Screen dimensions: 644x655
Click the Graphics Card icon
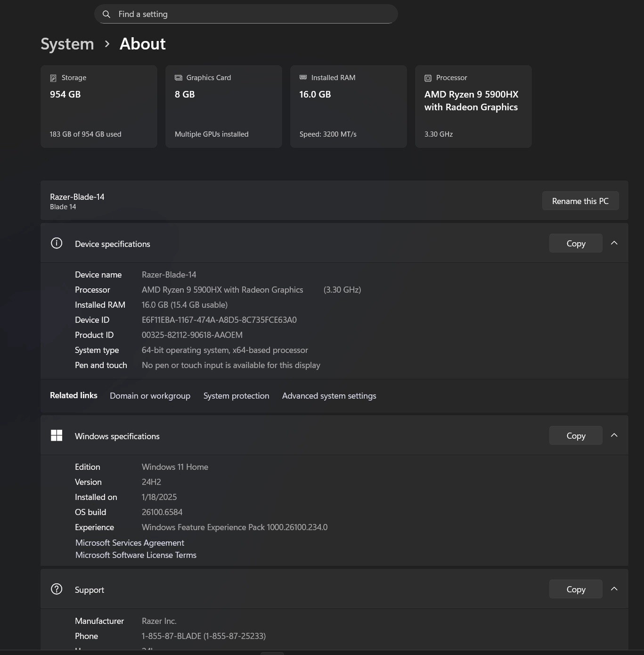point(179,78)
